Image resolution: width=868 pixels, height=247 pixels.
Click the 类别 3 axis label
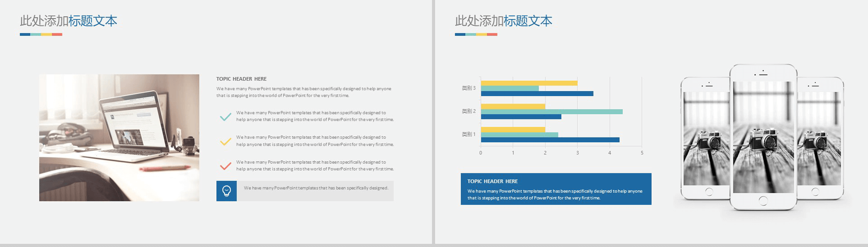click(x=468, y=88)
